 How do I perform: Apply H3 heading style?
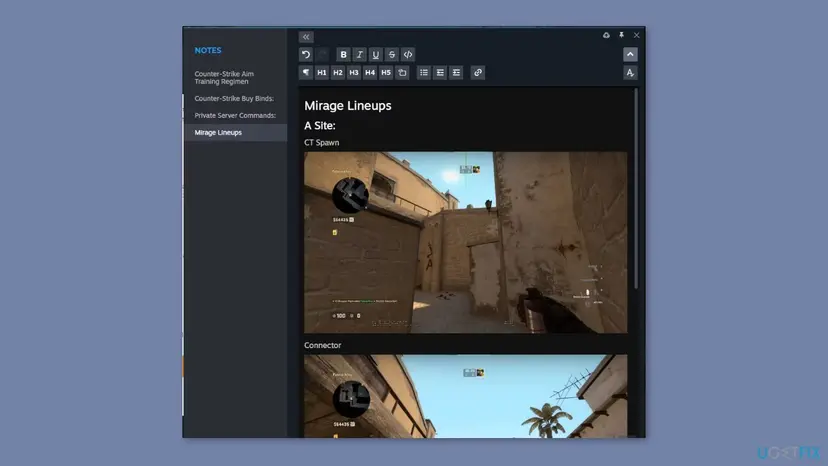point(354,72)
